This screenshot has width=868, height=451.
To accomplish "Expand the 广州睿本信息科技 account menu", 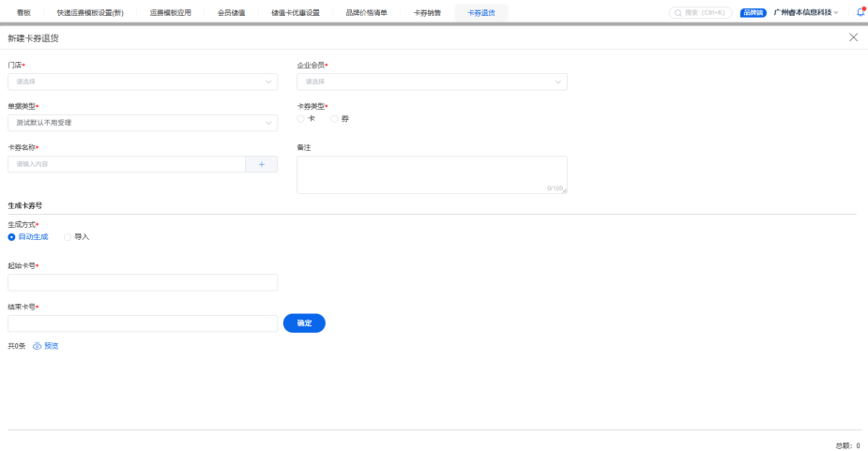I will (x=805, y=12).
